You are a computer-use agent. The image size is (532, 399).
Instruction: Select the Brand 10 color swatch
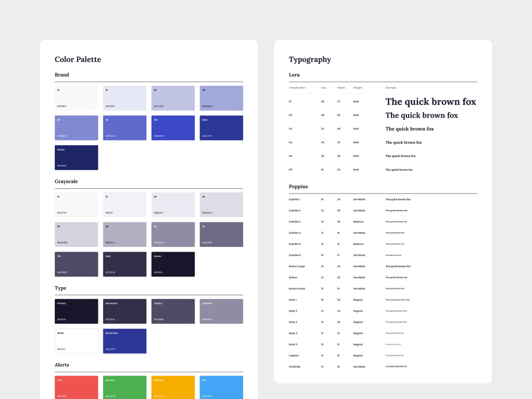[76, 98]
